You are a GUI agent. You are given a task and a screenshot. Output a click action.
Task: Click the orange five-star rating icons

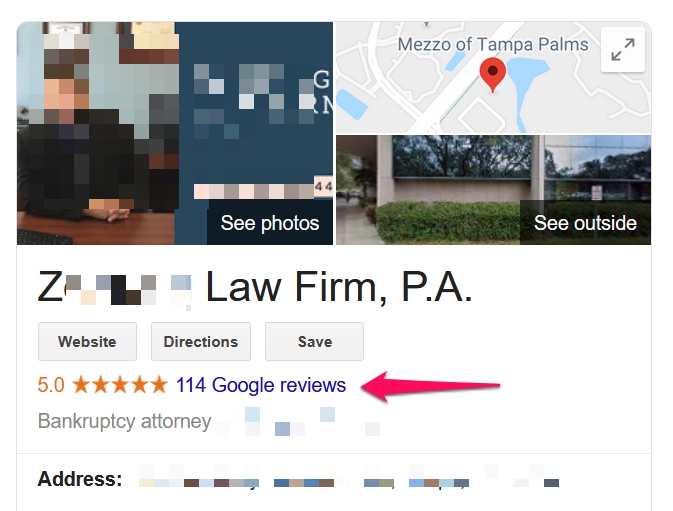[120, 384]
